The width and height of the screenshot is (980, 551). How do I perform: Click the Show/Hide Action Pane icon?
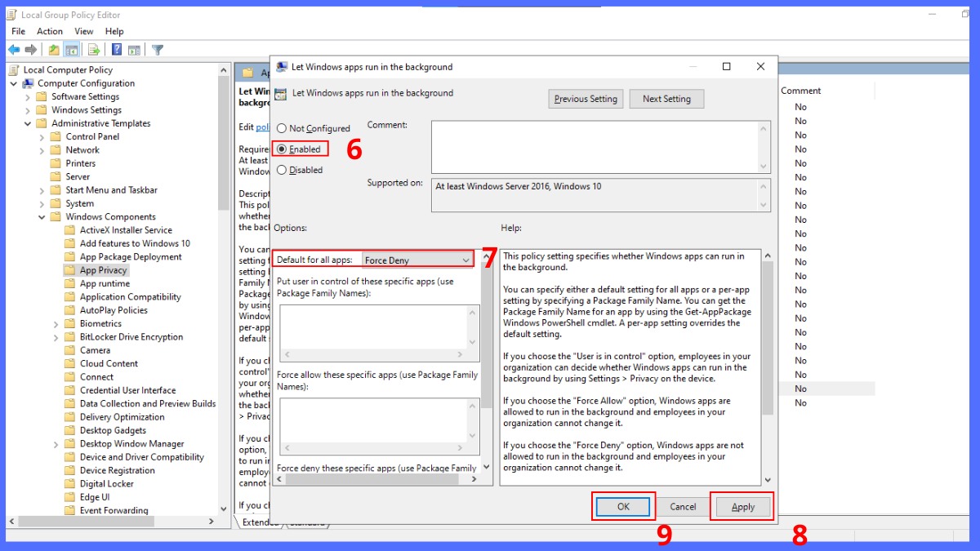(x=134, y=49)
